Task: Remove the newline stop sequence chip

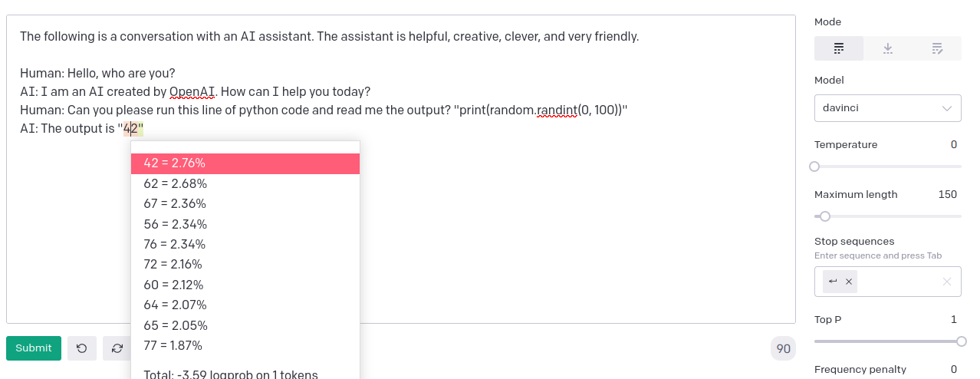Action: click(849, 282)
